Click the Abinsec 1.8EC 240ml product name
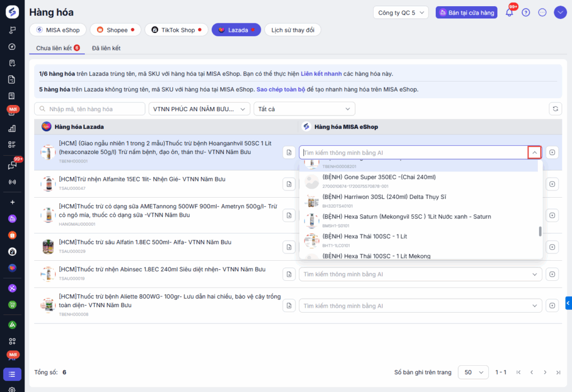The image size is (572, 392). (162, 269)
